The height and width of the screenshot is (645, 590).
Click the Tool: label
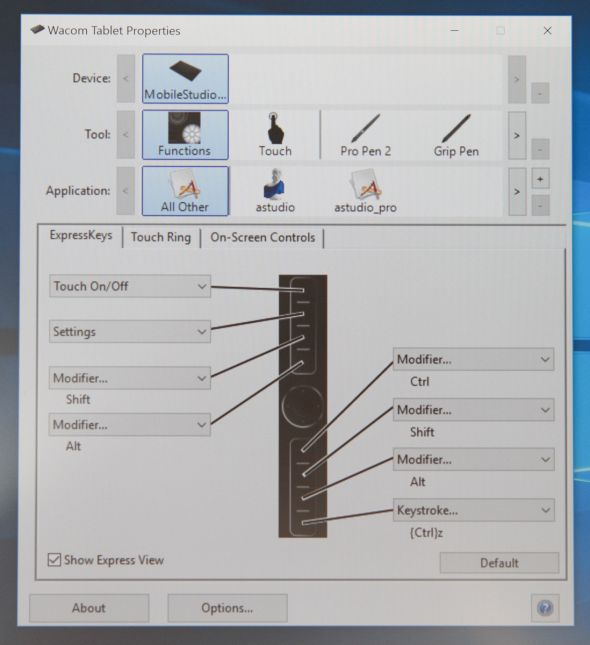point(98,135)
